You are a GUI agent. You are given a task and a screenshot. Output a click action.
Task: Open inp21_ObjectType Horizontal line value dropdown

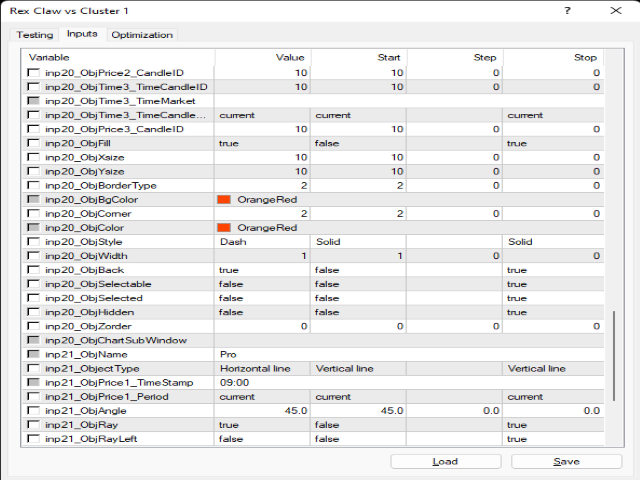pyautogui.click(x=260, y=368)
